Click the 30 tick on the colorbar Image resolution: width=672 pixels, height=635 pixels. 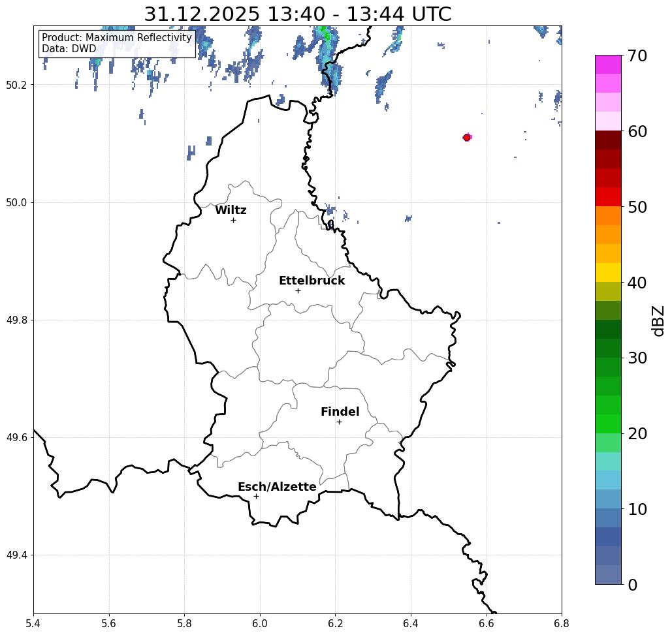(x=637, y=358)
